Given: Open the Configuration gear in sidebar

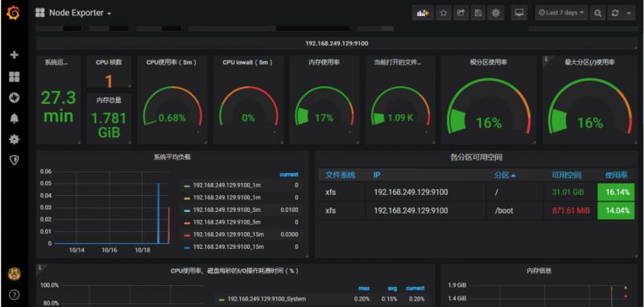Looking at the screenshot, I should (14, 139).
